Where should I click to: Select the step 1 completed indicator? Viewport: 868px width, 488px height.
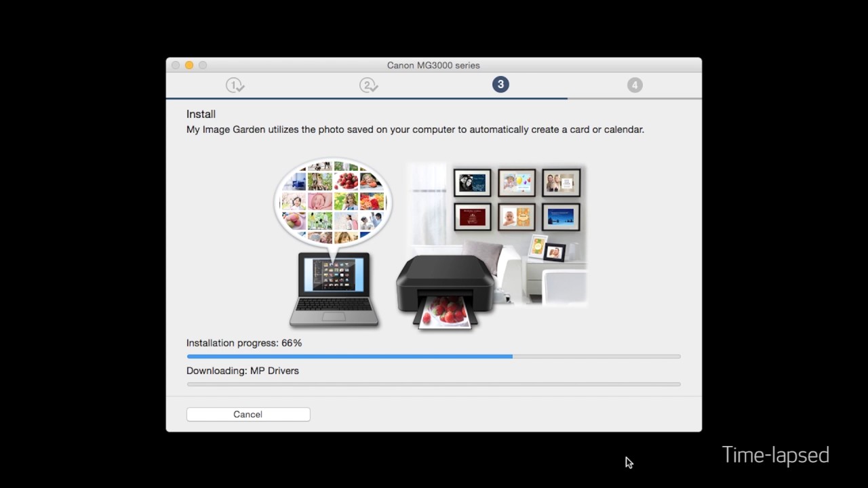click(235, 85)
